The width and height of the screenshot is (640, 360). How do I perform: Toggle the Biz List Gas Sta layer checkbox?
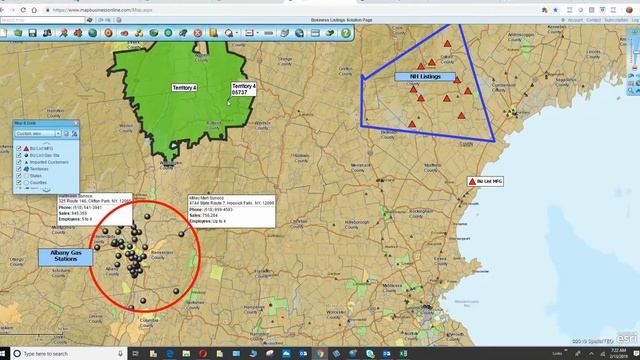pyautogui.click(x=19, y=156)
